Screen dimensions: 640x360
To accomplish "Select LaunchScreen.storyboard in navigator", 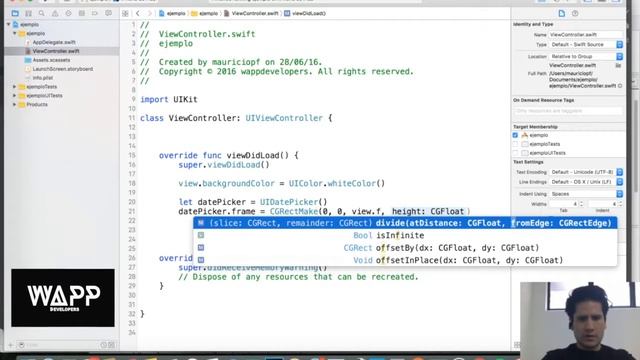I will [x=62, y=69].
